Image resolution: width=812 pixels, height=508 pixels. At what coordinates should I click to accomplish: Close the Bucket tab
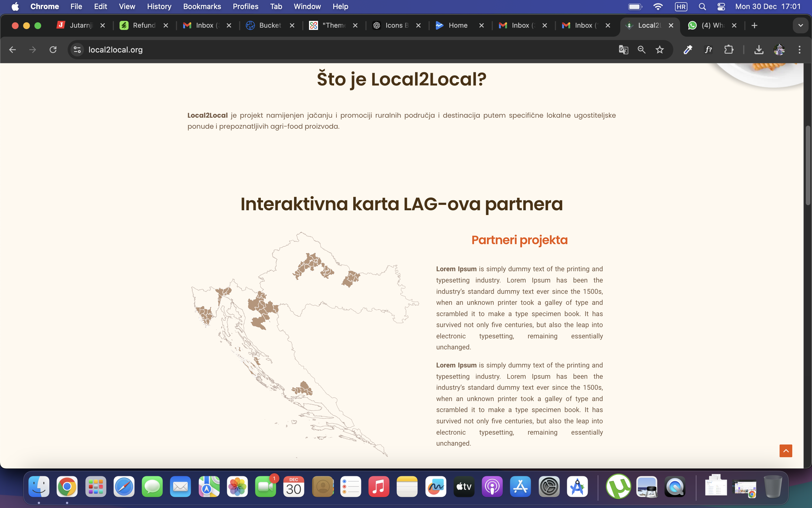tap(292, 25)
